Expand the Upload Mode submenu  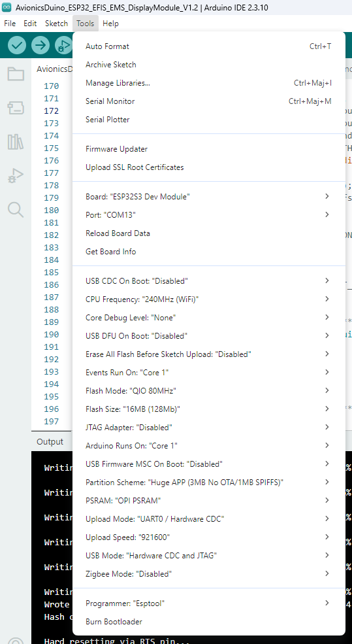(x=209, y=518)
